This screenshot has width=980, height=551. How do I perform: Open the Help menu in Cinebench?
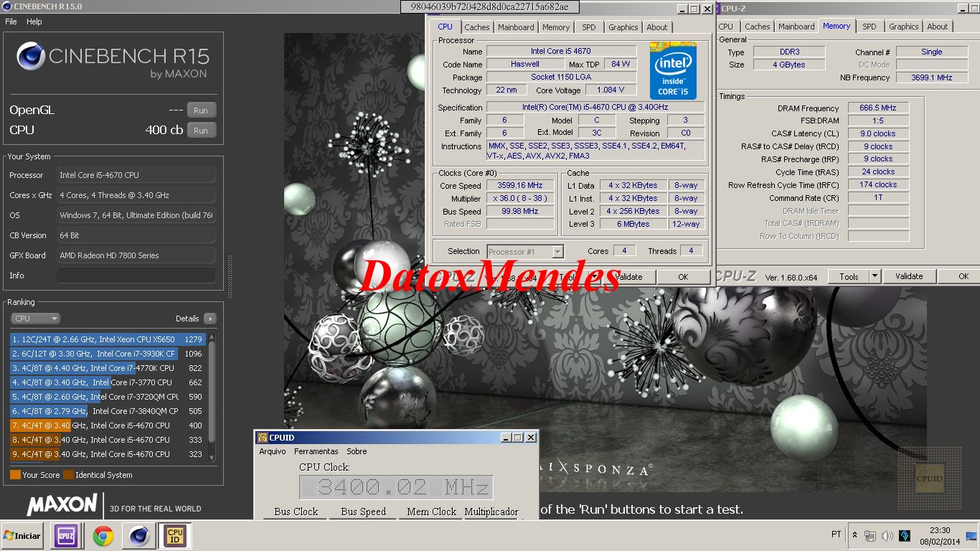click(34, 22)
